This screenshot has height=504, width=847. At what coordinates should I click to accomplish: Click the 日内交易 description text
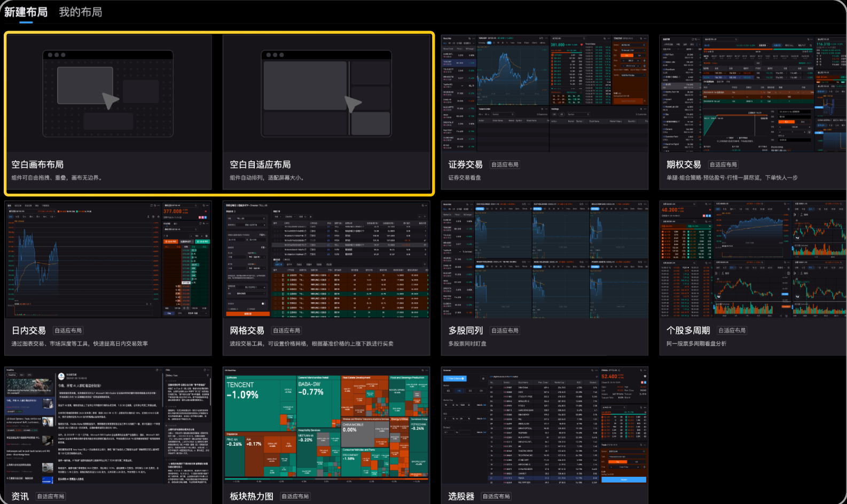pos(80,344)
